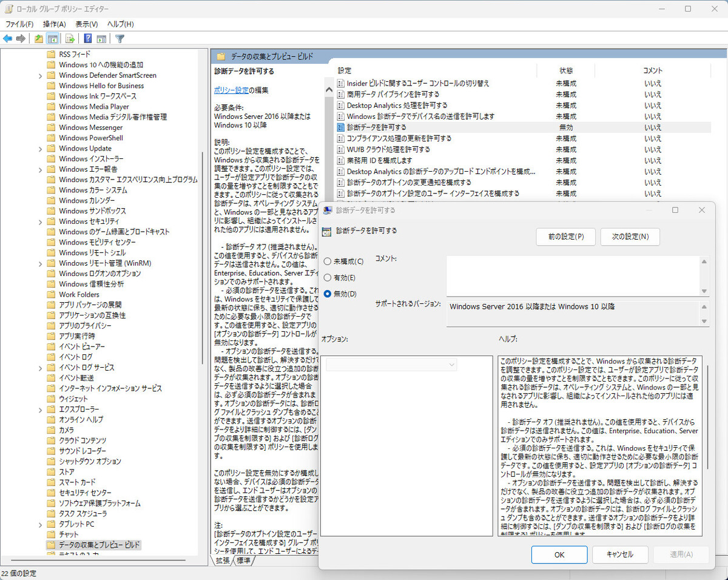Select the Windows Update folder icon
The height and width of the screenshot is (580, 728).
[x=51, y=148]
